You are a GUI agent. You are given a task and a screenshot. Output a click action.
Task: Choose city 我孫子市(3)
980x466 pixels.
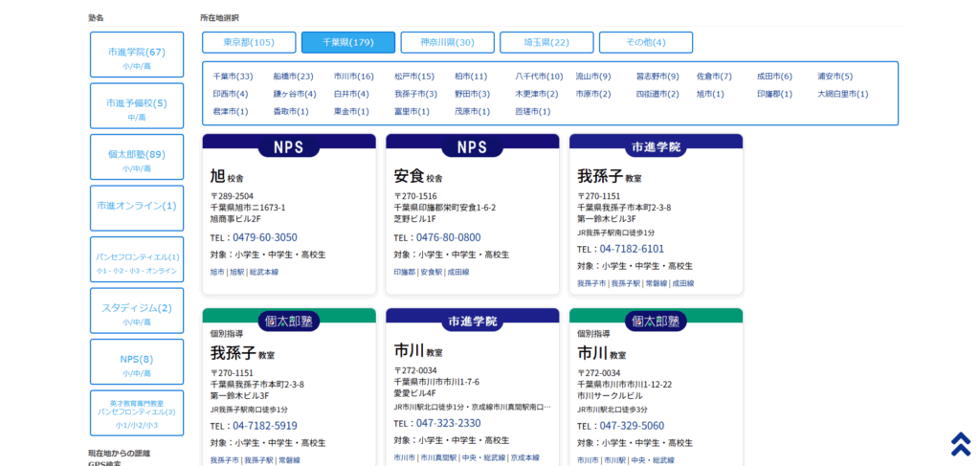[415, 95]
